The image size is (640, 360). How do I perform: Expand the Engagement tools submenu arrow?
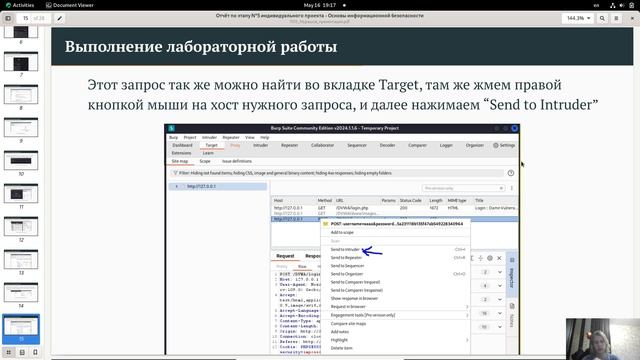[467, 315]
